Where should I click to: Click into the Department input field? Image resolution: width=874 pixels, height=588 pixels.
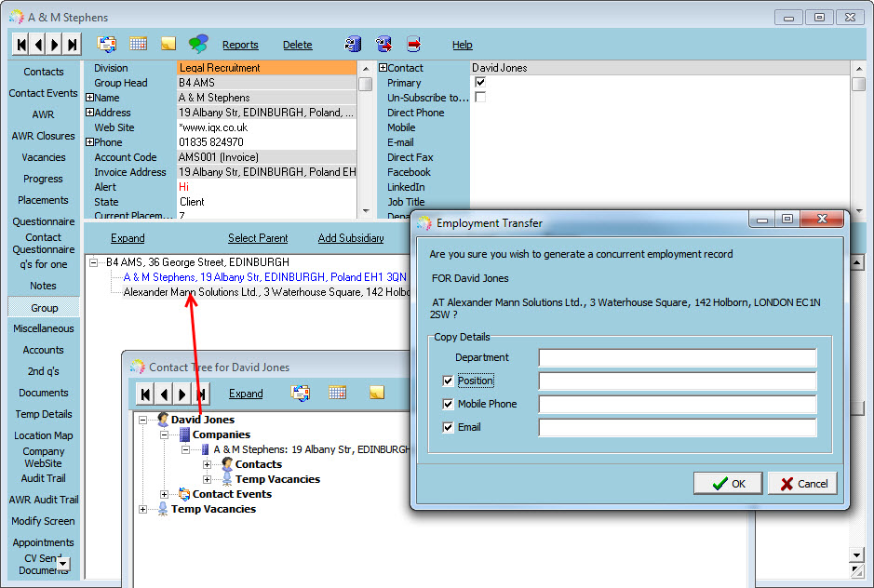(678, 357)
